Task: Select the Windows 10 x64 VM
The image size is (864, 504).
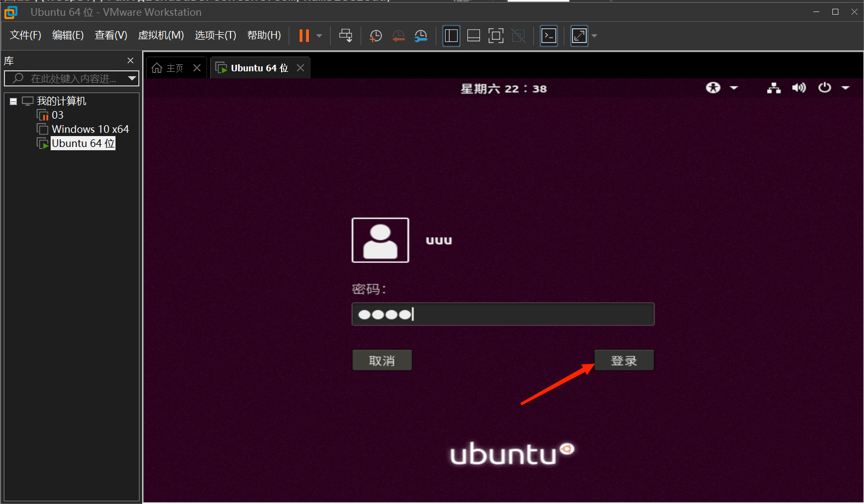Action: point(90,130)
